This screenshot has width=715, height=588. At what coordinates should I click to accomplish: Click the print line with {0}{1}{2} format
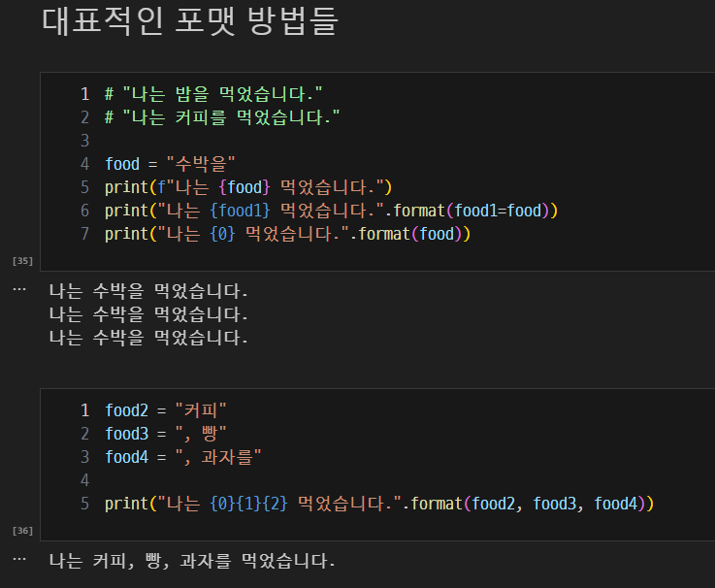[379, 504]
